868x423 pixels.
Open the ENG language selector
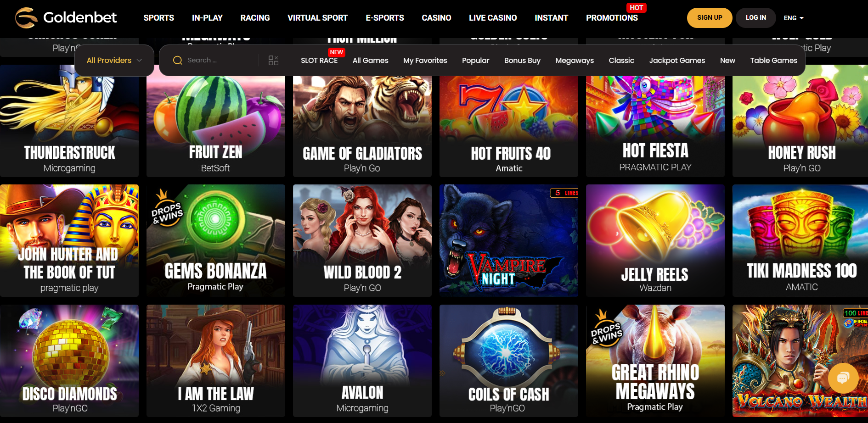click(794, 18)
